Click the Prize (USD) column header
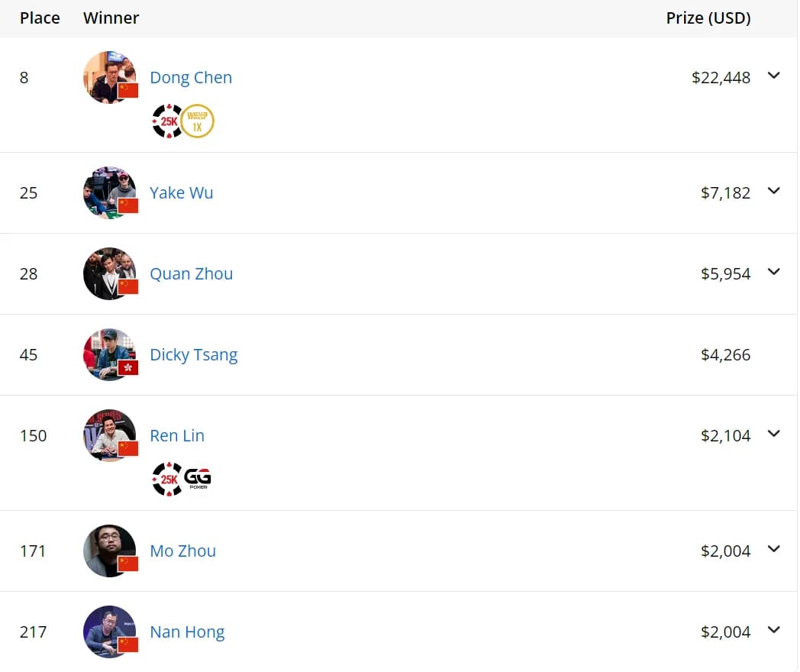Screen dimensions: 800x672 708,18
